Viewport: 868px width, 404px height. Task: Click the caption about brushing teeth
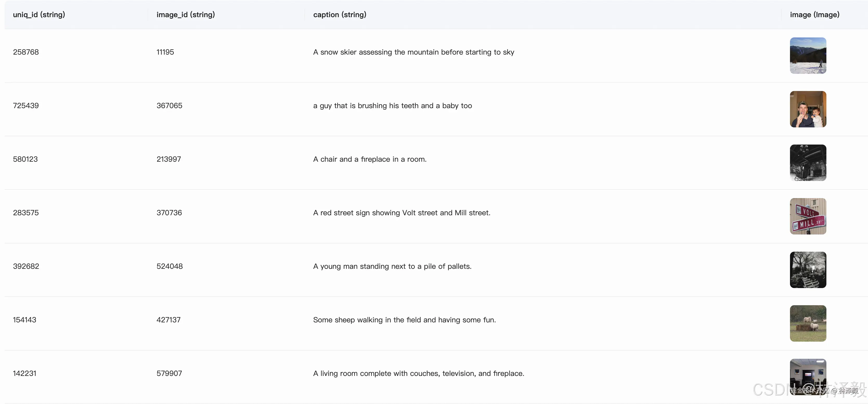(393, 106)
